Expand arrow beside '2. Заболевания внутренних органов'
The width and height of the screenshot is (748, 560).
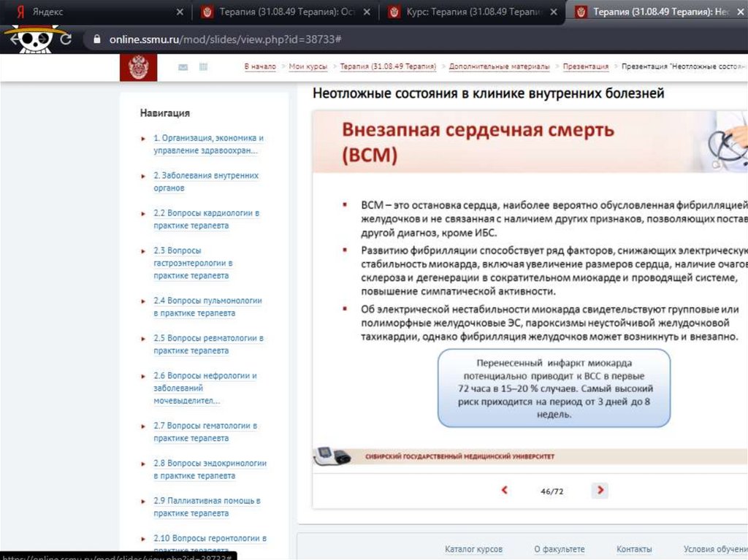pyautogui.click(x=143, y=177)
